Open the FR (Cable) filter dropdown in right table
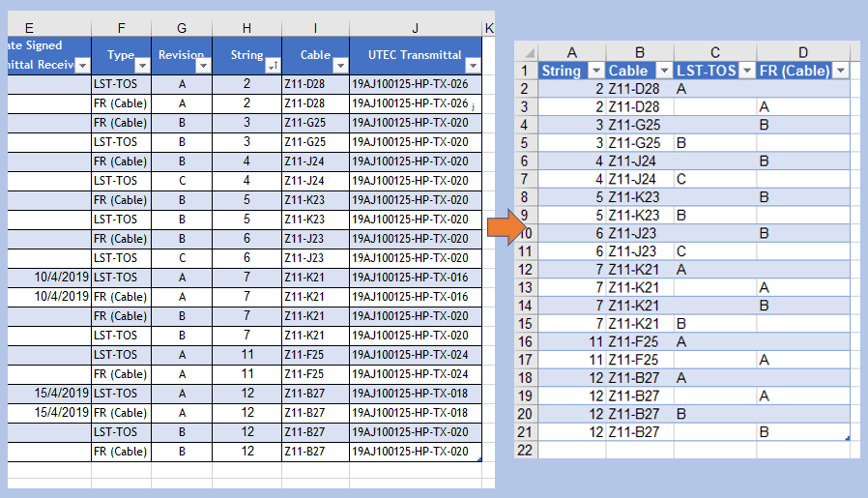Image resolution: width=868 pixels, height=498 pixels. [x=840, y=71]
